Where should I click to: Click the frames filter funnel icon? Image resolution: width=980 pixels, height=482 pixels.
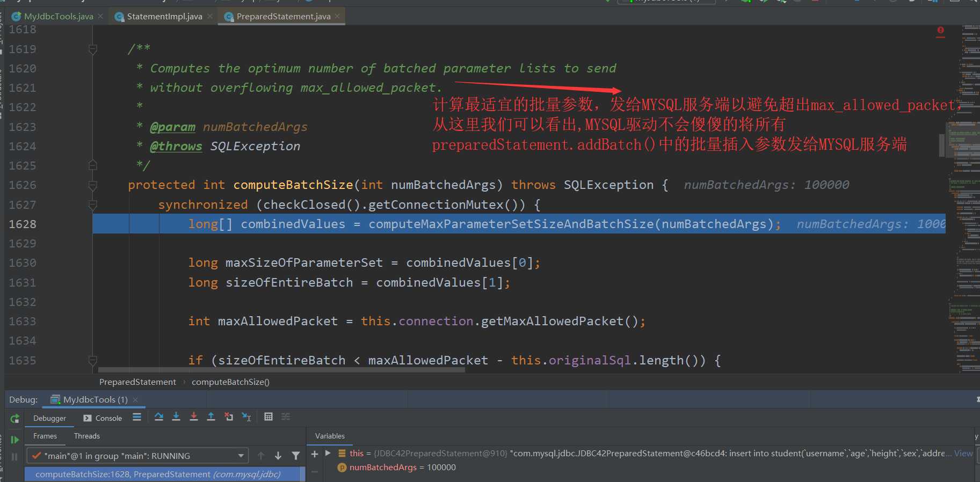coord(296,456)
